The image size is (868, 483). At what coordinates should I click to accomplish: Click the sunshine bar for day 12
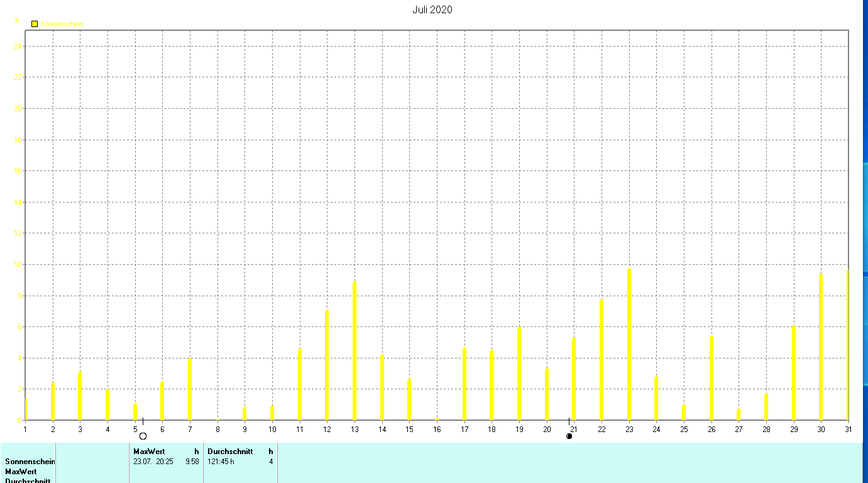(x=327, y=365)
